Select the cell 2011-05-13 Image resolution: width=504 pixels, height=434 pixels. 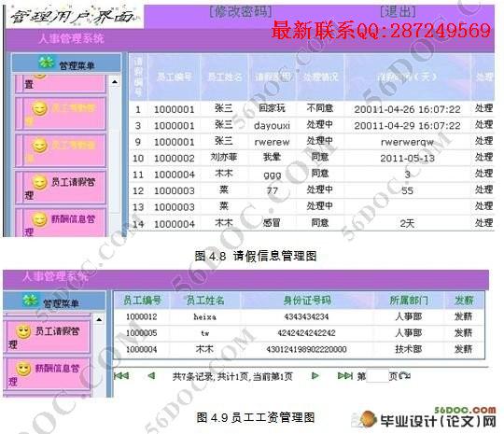point(407,158)
